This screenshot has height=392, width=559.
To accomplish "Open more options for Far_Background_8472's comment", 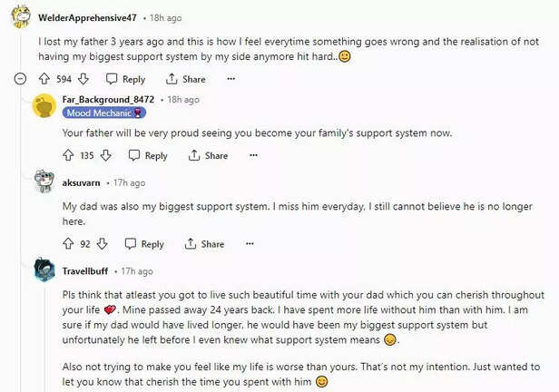I will (253, 155).
